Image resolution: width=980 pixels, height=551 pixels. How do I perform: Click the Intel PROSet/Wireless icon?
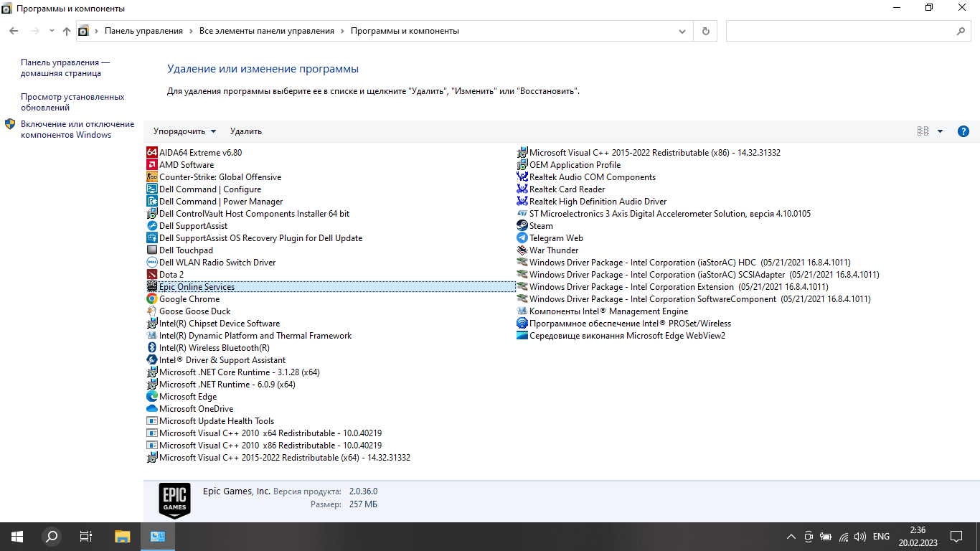tap(522, 324)
